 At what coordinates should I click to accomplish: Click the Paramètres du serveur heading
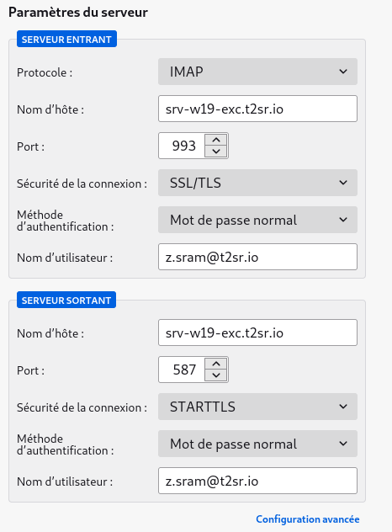[x=78, y=13]
